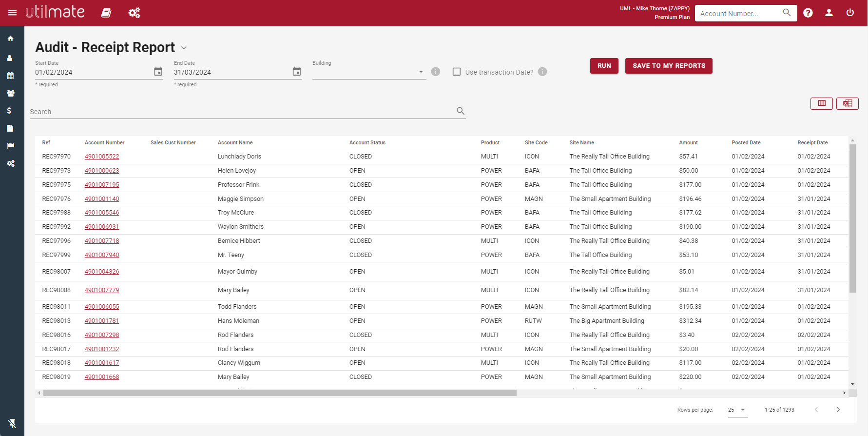868x436 pixels.
Task: Export table using the Excel icon
Action: click(848, 103)
